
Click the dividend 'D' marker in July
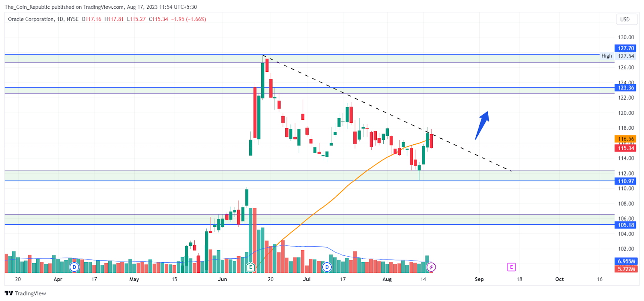click(327, 267)
